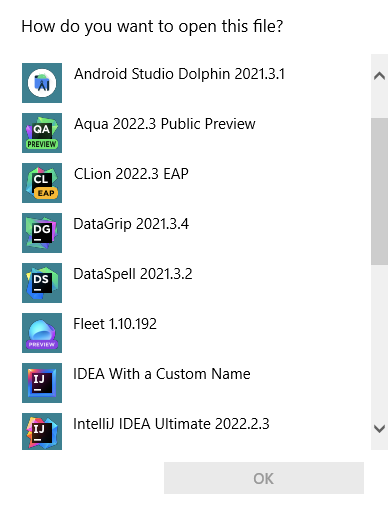Select Android Studio Dolphin 2021.3.1 text

point(179,74)
